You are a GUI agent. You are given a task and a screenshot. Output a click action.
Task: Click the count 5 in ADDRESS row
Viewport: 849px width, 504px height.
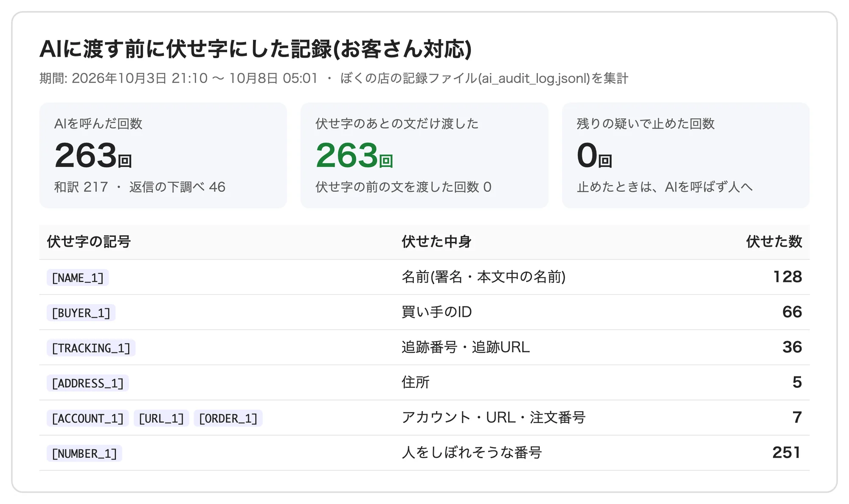tap(797, 383)
